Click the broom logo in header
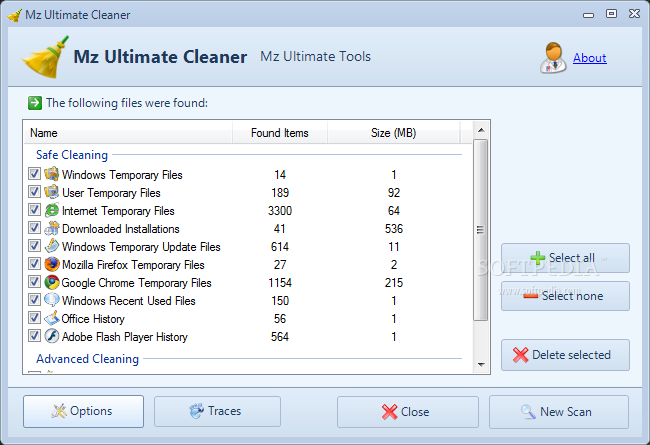This screenshot has height=445, width=650. 46,57
